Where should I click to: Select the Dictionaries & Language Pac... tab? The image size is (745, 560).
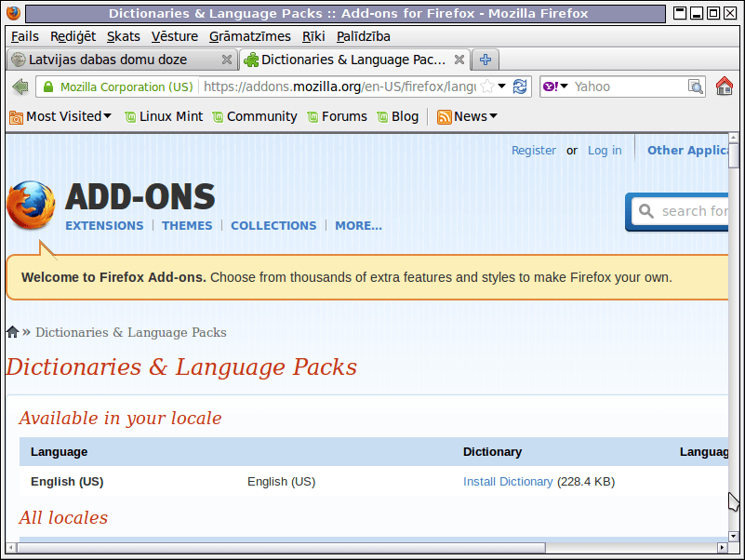point(354,60)
